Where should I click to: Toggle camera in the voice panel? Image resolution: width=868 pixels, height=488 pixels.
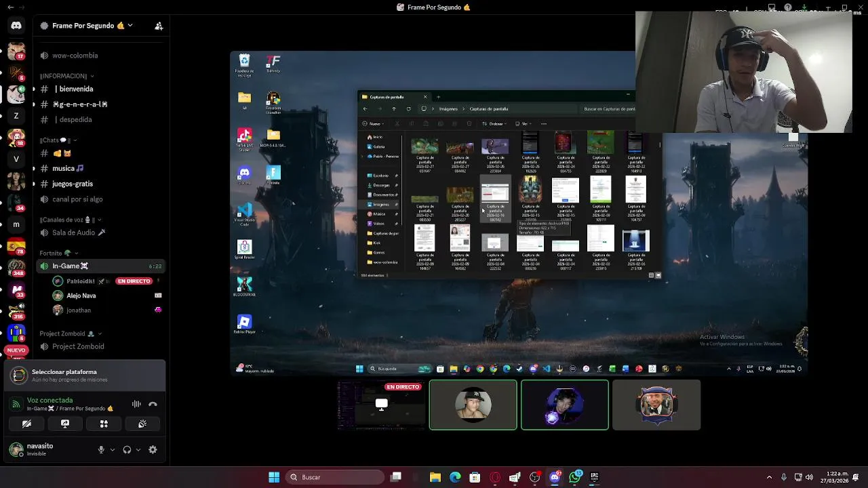[x=26, y=424]
